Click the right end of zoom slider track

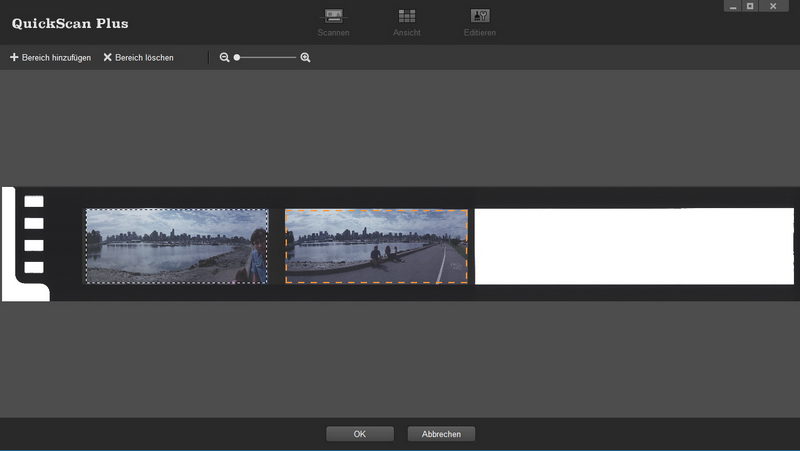295,58
